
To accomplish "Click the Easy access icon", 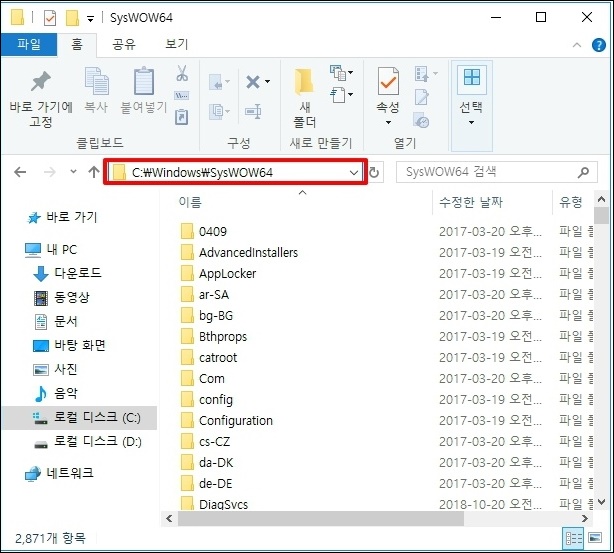I will [x=338, y=95].
